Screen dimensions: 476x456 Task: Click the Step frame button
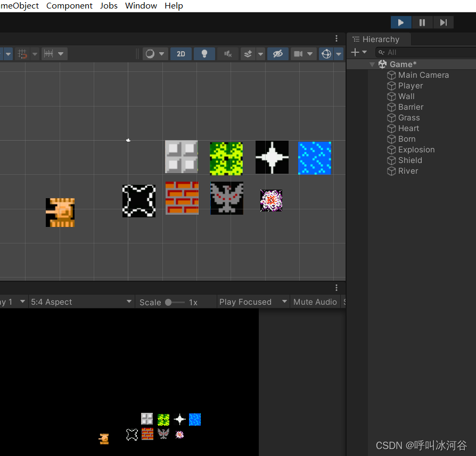point(443,22)
